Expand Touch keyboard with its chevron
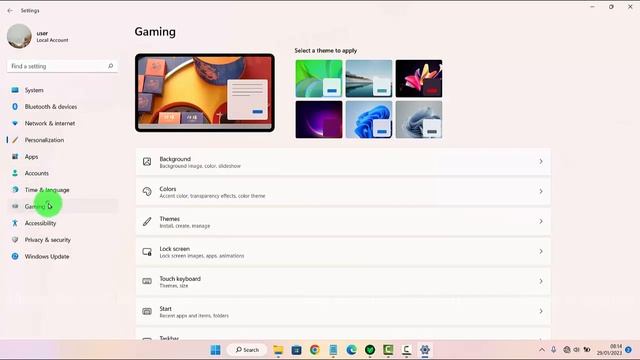 point(541,281)
